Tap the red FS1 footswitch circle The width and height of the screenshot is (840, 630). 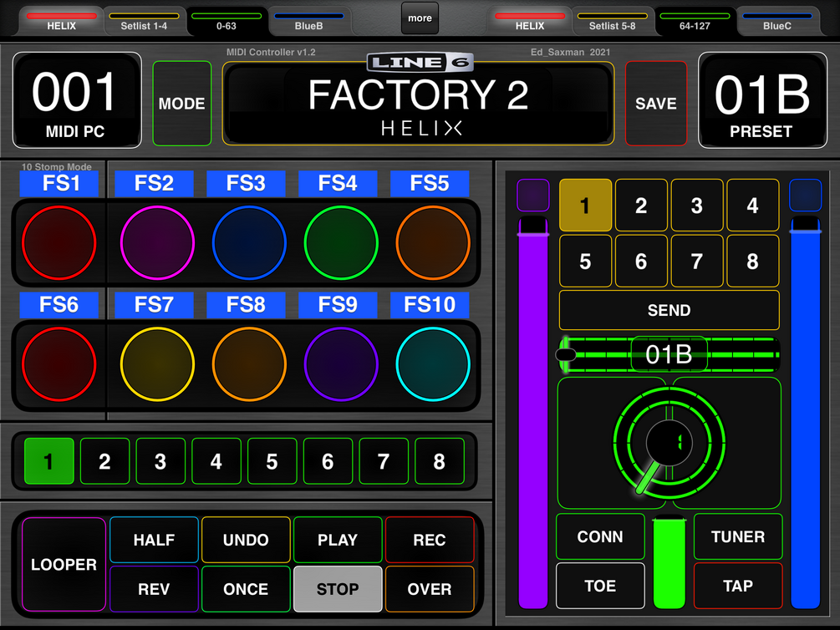(x=59, y=242)
